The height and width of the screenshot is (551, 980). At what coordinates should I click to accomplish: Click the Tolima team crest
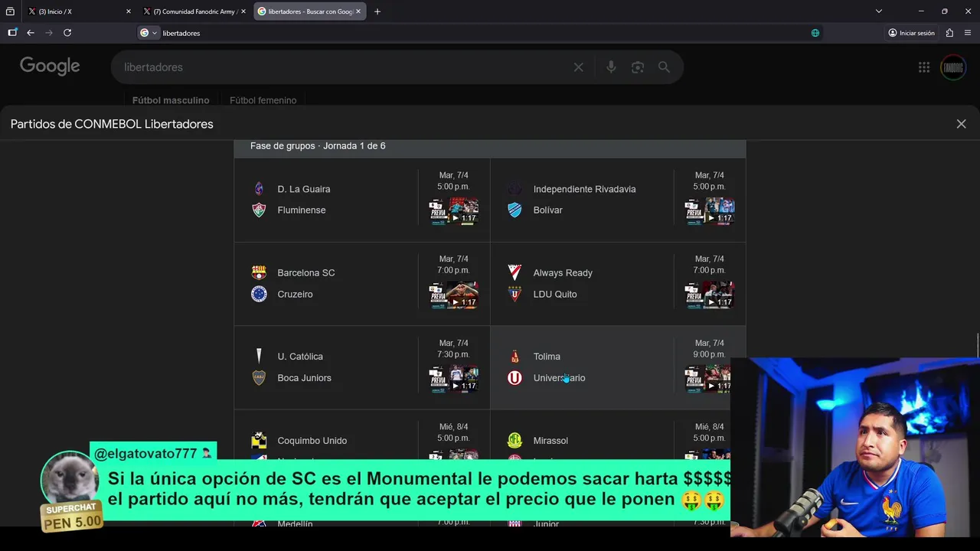point(514,357)
